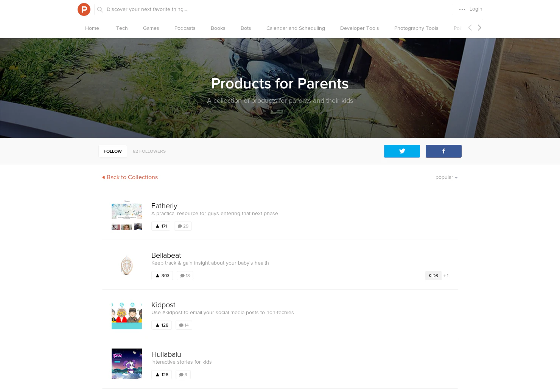This screenshot has width=560, height=392.
Task: Expand Bellabeat's +1 extra tags
Action: coord(446,276)
